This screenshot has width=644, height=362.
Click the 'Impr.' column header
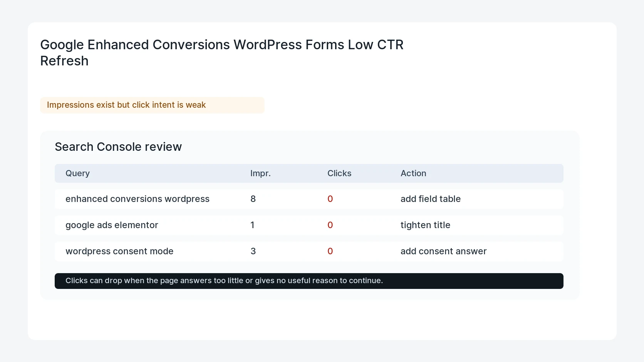260,173
